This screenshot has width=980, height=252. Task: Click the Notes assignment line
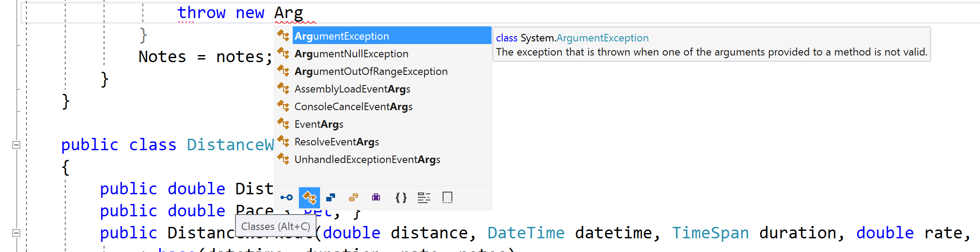[205, 57]
